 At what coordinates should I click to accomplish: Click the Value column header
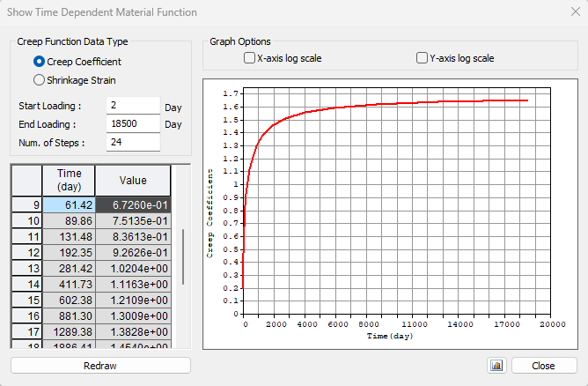pos(133,181)
